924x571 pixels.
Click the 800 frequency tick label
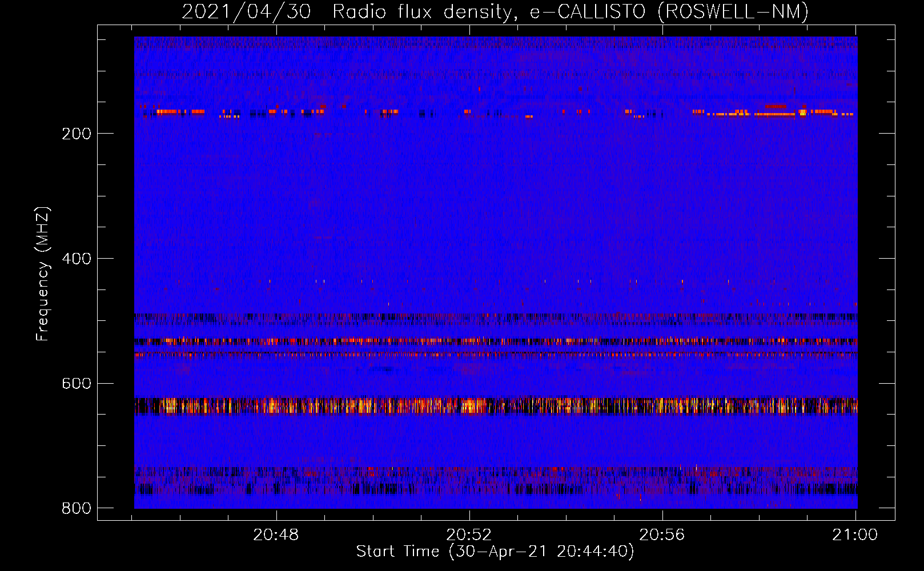point(77,508)
